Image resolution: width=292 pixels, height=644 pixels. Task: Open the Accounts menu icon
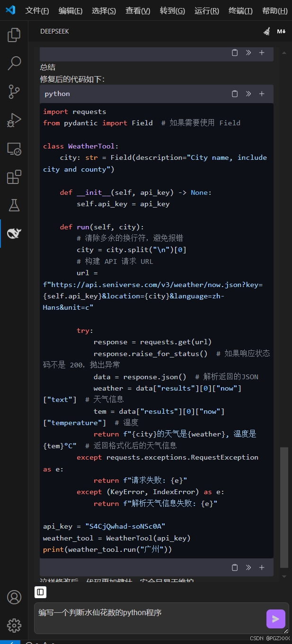(x=14, y=597)
